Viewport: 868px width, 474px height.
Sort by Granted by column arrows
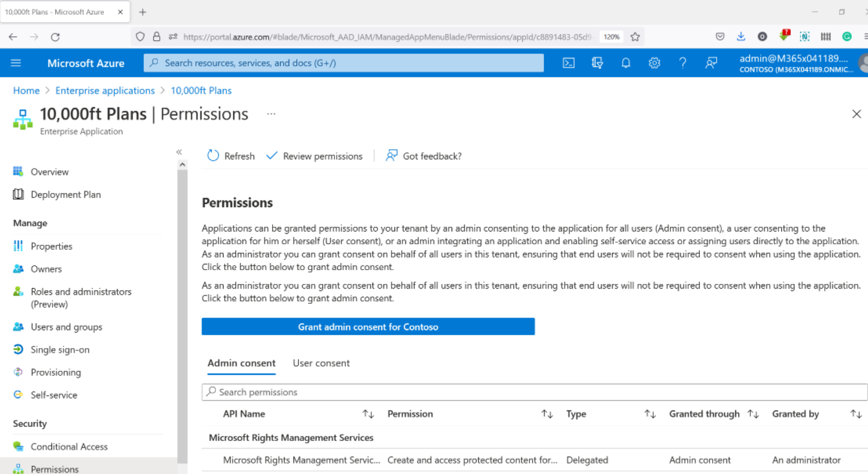point(856,414)
